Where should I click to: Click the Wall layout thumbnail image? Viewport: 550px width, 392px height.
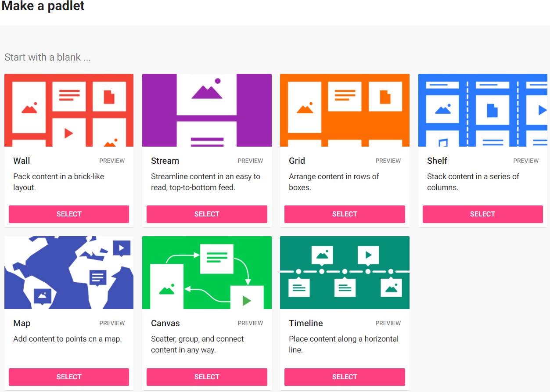tap(68, 110)
